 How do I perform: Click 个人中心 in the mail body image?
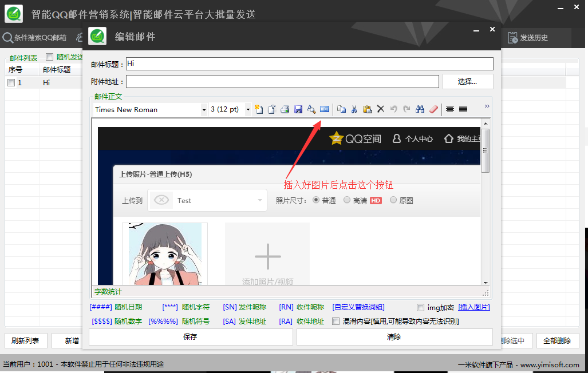point(412,138)
